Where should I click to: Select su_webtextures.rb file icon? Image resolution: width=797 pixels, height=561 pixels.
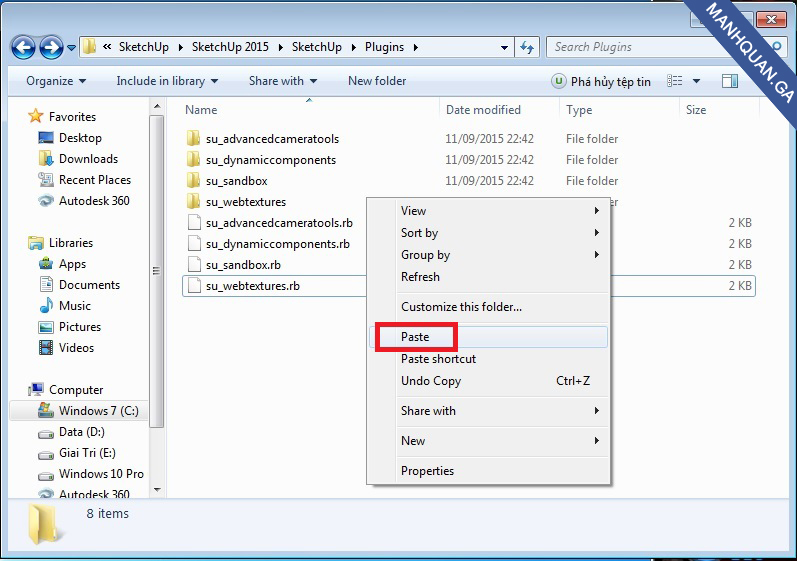pos(194,286)
